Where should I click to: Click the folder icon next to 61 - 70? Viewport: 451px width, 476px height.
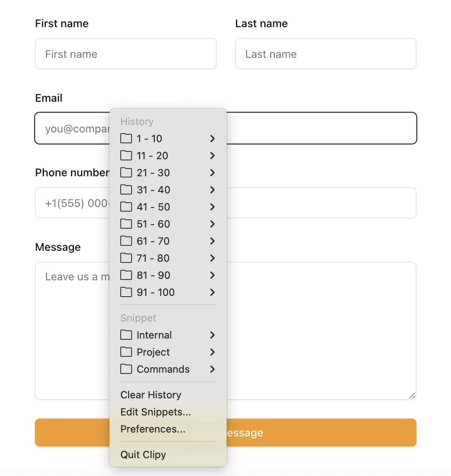pyautogui.click(x=126, y=241)
